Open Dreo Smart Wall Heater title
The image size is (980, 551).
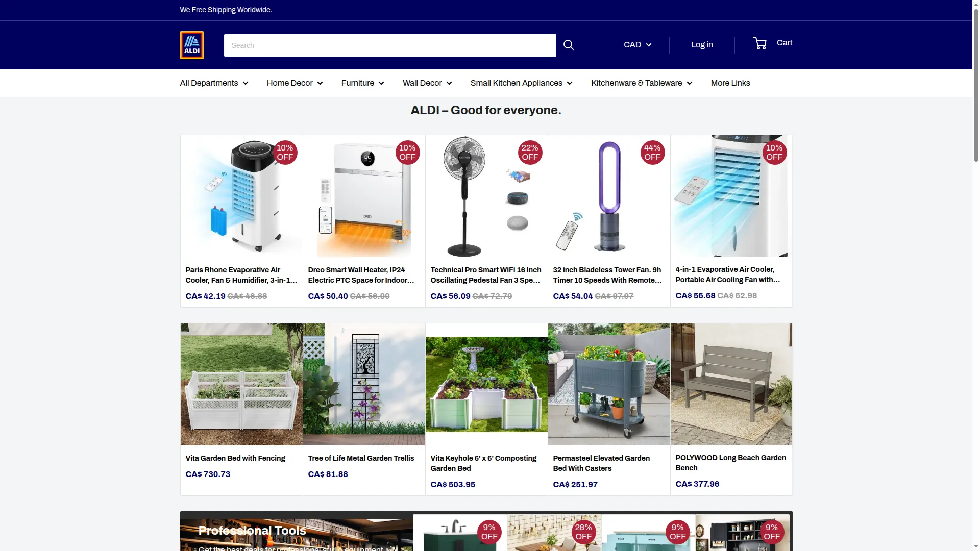(361, 275)
